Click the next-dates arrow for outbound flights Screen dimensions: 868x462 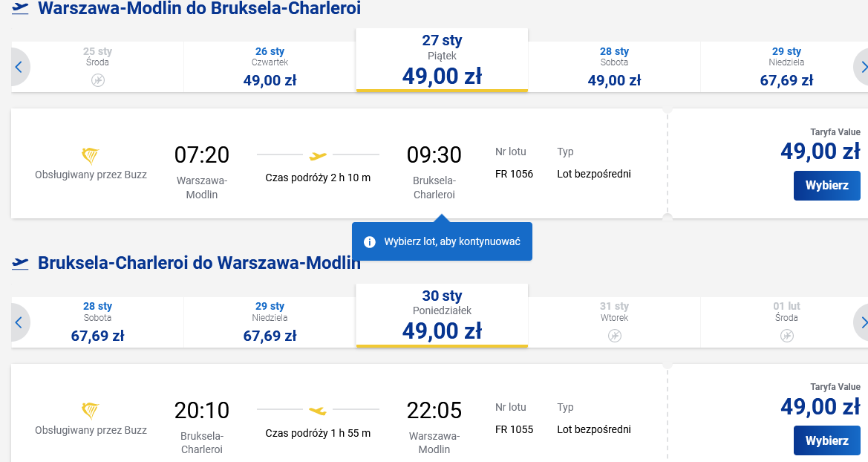[861, 67]
